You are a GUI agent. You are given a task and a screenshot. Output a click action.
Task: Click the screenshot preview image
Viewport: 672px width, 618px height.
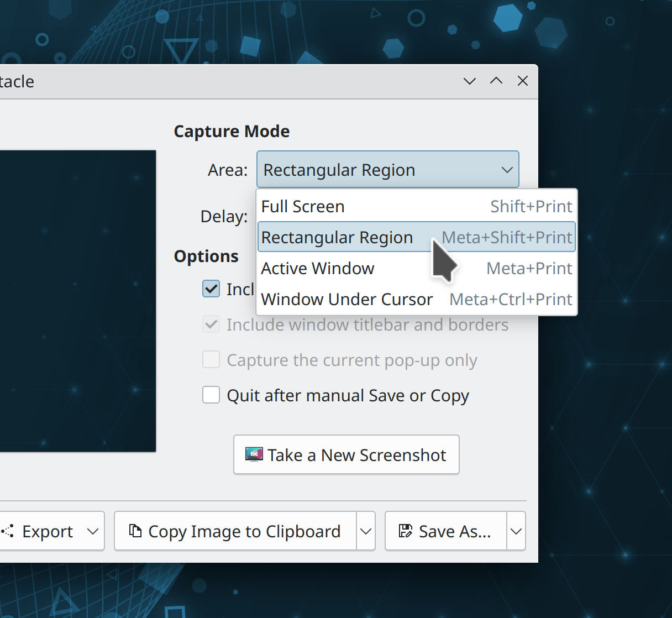pos(77,301)
